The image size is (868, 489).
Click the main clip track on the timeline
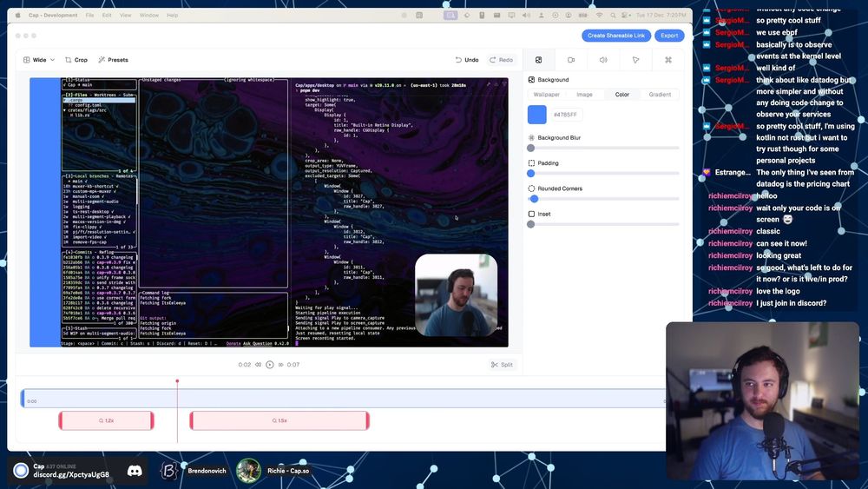343,398
